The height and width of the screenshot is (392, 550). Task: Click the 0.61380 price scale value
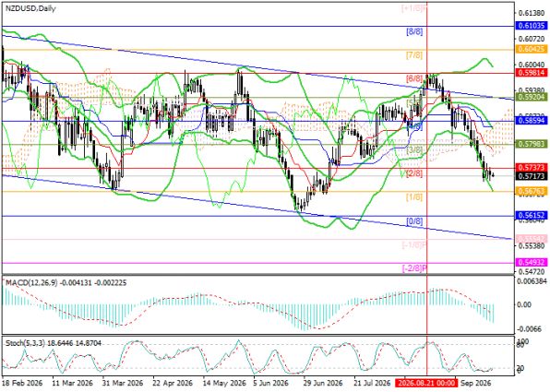tap(532, 13)
